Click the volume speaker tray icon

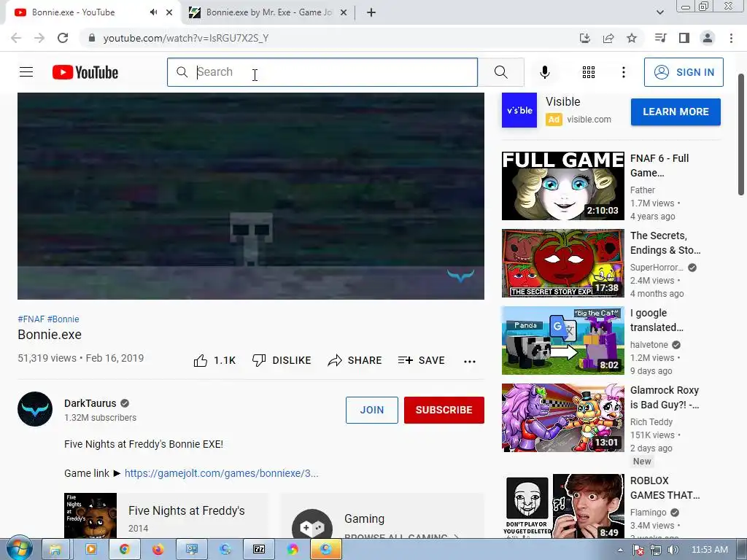pyautogui.click(x=673, y=550)
